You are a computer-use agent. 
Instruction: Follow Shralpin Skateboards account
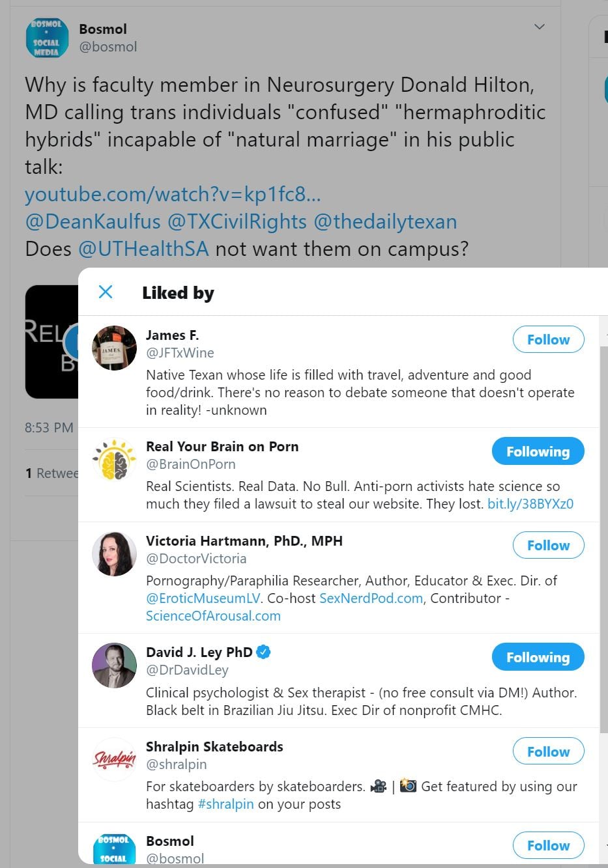coord(548,751)
